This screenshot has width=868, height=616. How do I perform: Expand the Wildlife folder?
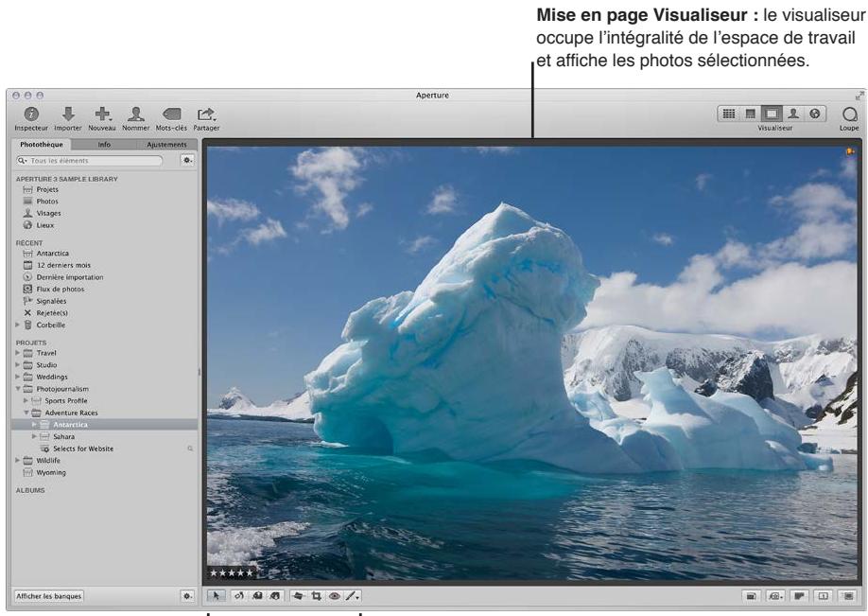click(x=17, y=460)
